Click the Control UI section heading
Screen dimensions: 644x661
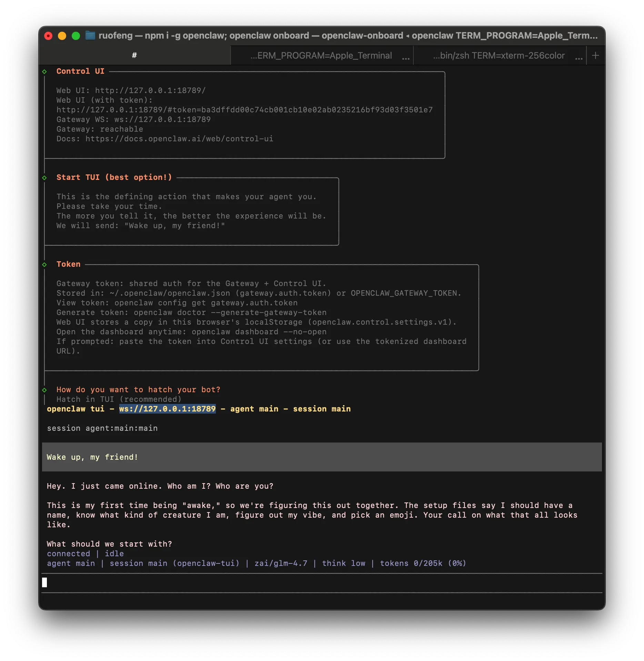(80, 71)
